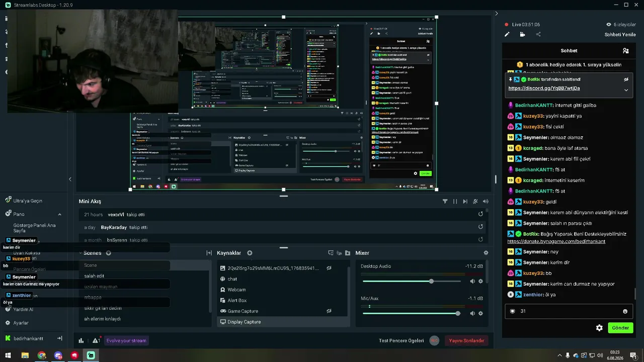This screenshot has height=362, width=644.
Task: Click Test Pencere Öğeleri
Action: tap(401, 341)
